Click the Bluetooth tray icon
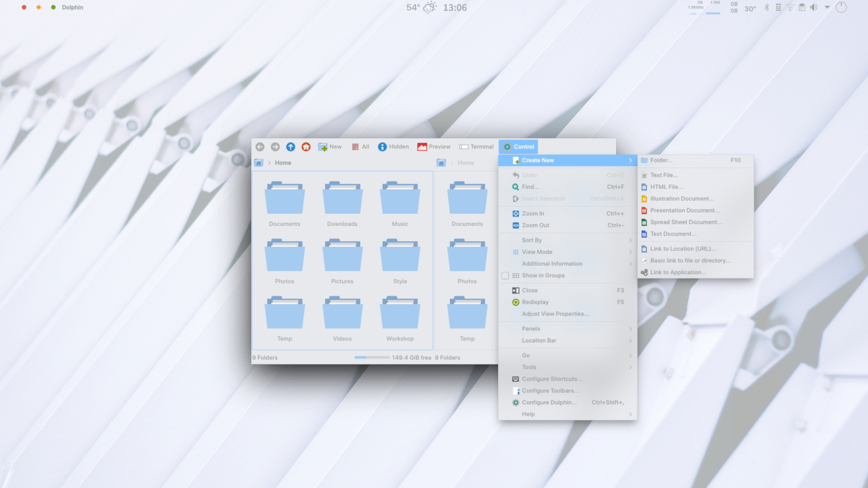868x488 pixels. pyautogui.click(x=767, y=7)
